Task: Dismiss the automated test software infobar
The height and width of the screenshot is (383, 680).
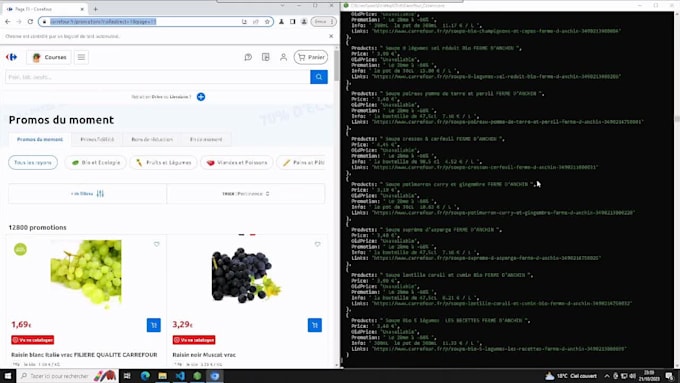Action: (x=331, y=36)
